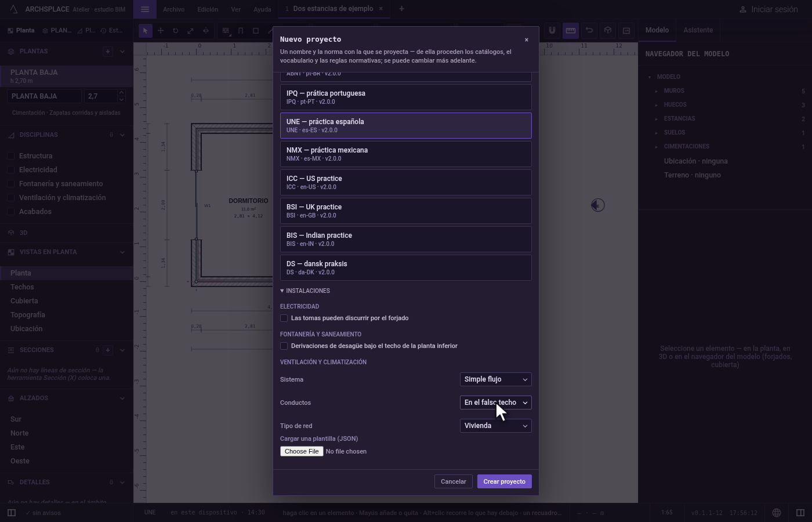
Task: Collapse the INSTALACIONES section
Action: (305, 291)
